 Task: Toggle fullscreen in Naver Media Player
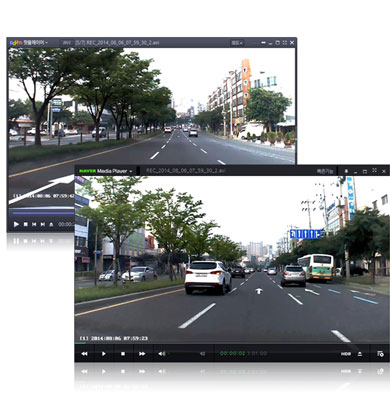tap(374, 170)
